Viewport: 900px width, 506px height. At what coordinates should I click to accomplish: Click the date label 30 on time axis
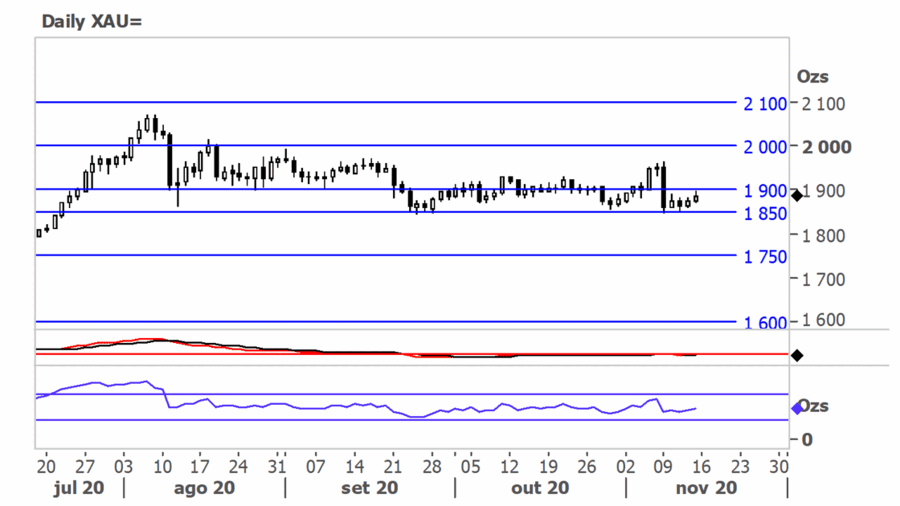[778, 466]
